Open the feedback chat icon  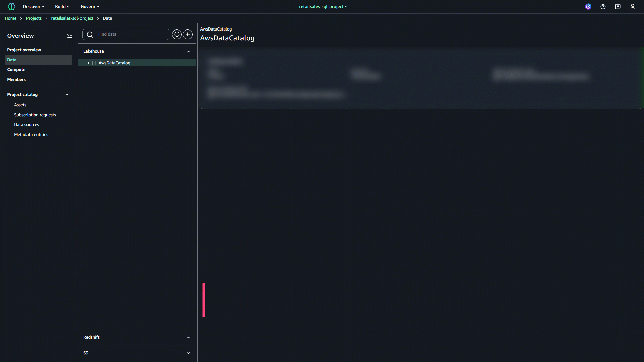(618, 7)
